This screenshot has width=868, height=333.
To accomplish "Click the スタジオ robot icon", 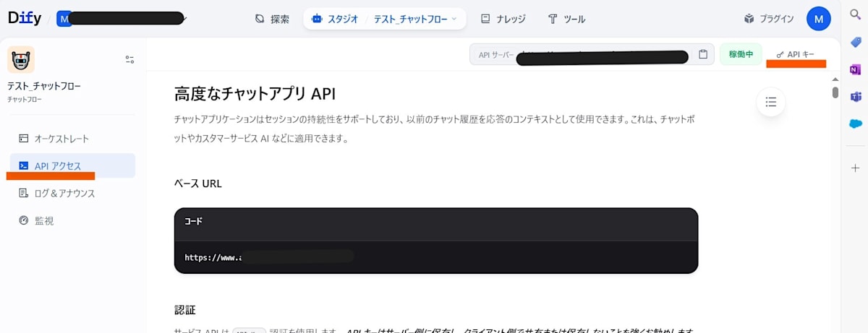I will [316, 19].
